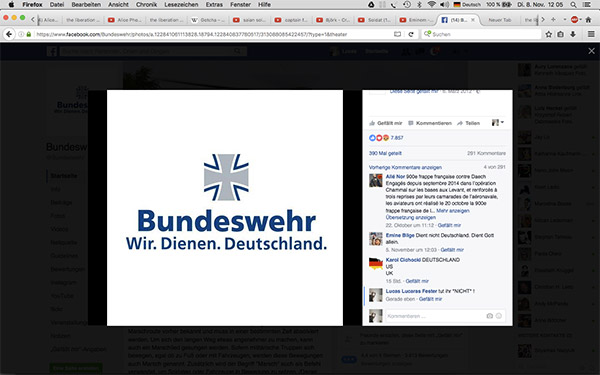Switch to the Neuer Tab browser tab
This screenshot has height=375, width=600.
[500, 20]
